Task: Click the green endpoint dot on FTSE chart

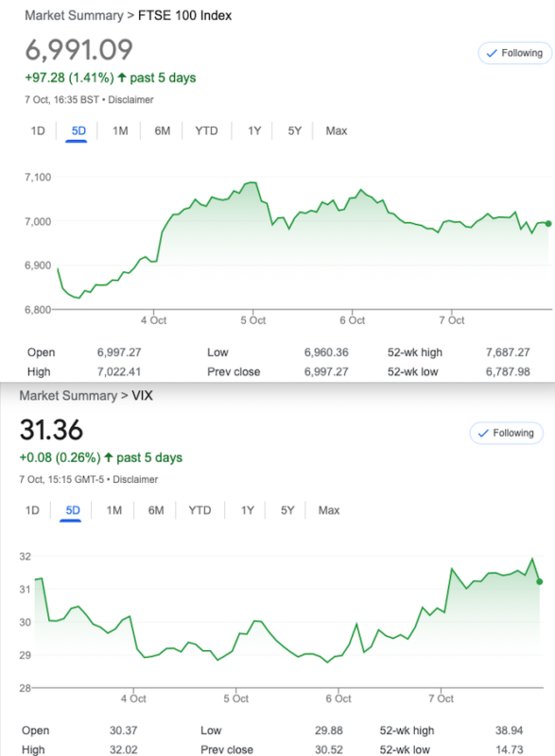Action: pos(548,224)
